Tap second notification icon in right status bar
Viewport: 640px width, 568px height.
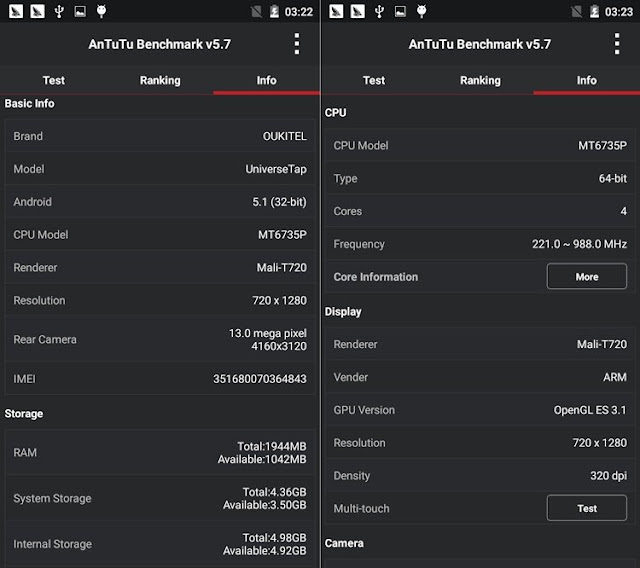coord(358,11)
